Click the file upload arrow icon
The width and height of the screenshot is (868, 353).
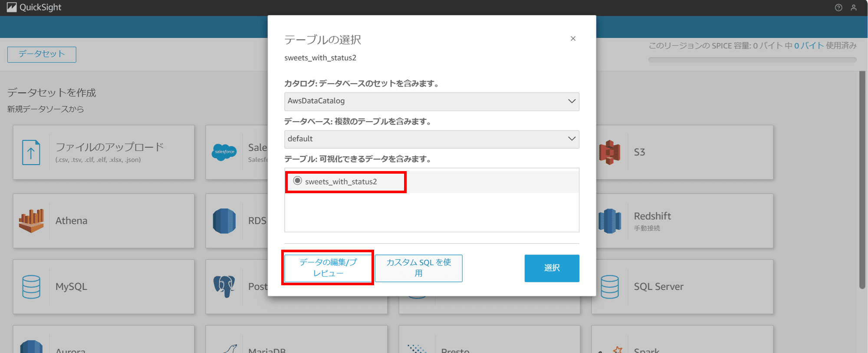31,152
